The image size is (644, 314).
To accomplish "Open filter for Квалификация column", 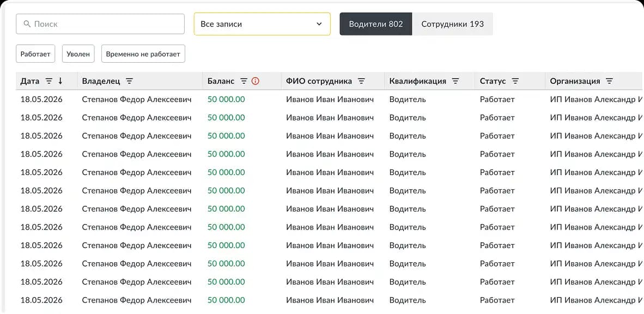I will click(x=455, y=81).
